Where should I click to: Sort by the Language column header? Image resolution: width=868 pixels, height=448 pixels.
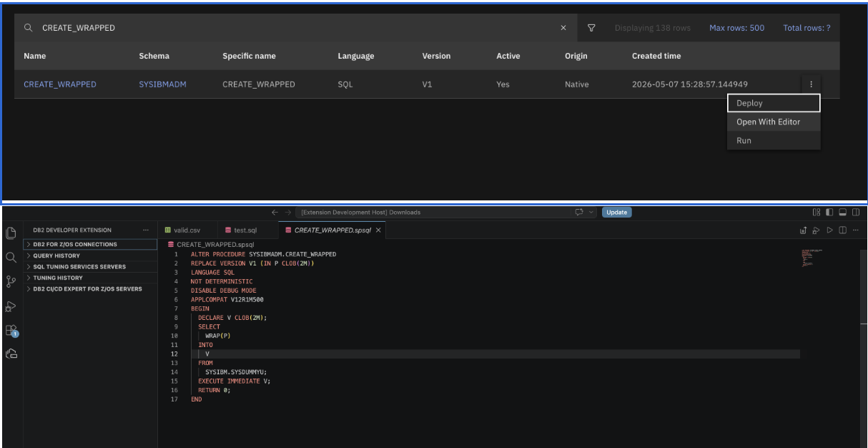(356, 56)
